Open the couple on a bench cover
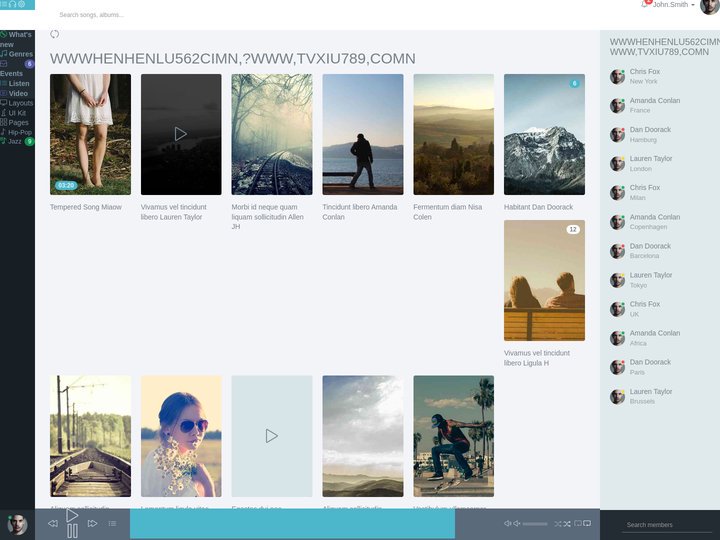720x540 pixels. coord(544,281)
